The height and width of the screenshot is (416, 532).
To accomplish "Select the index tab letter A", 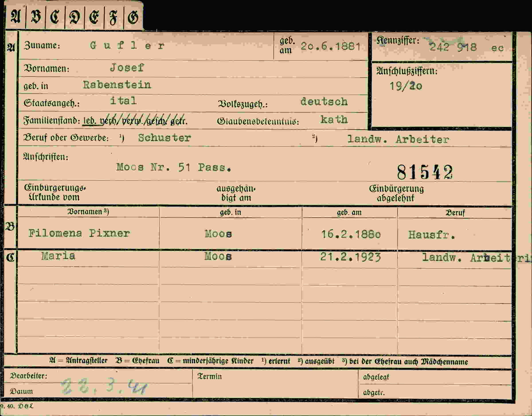I will click(x=15, y=17).
